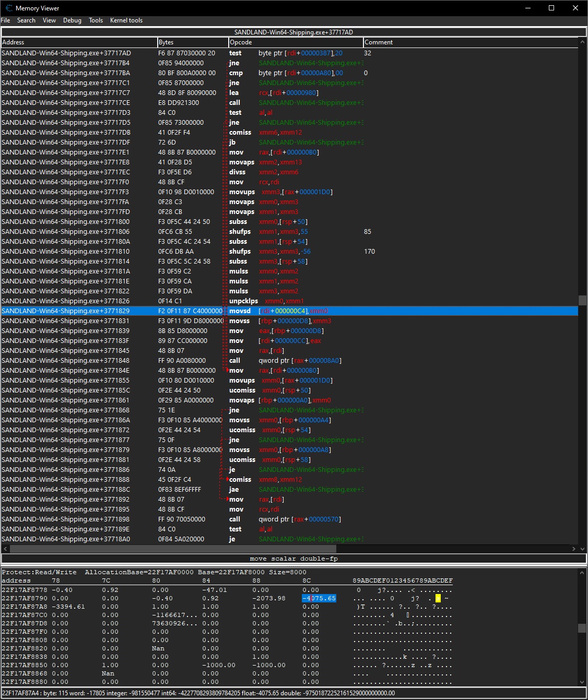
Task: Click the Cheat Engine icon in title bar
Action: (x=8, y=8)
